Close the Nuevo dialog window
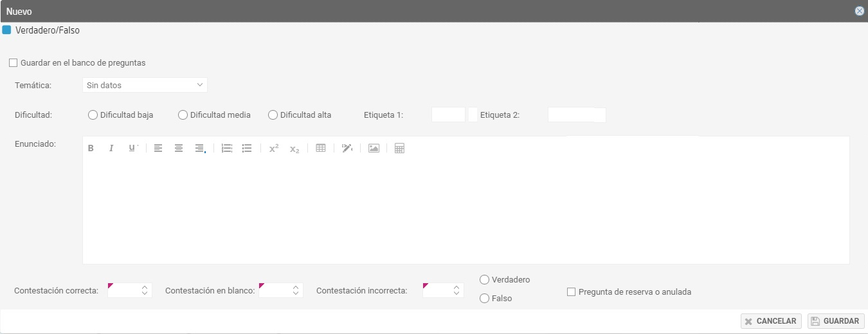 [859, 11]
